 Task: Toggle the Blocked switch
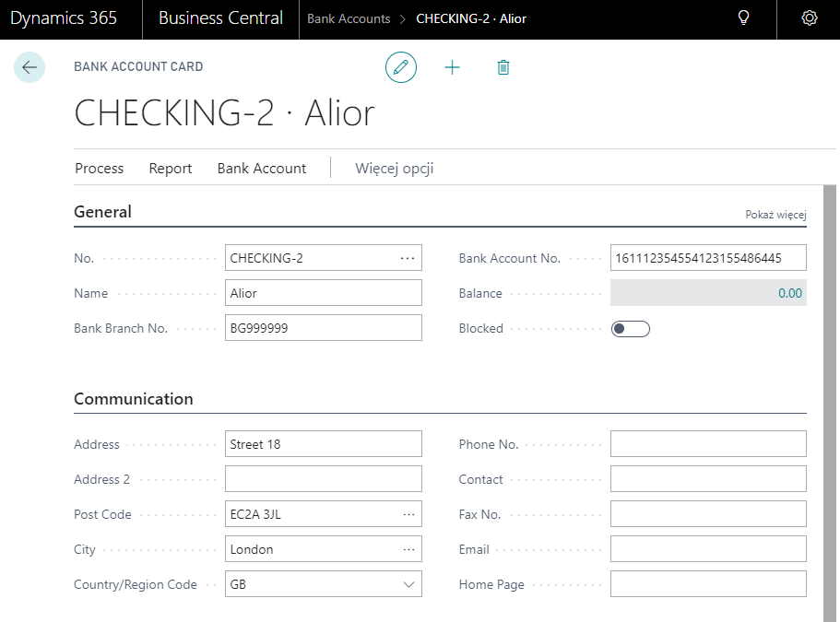(x=631, y=329)
